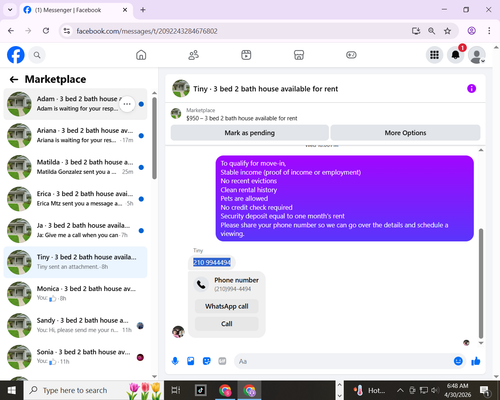
Task: Open Sandy conversation in list
Action: click(75, 325)
